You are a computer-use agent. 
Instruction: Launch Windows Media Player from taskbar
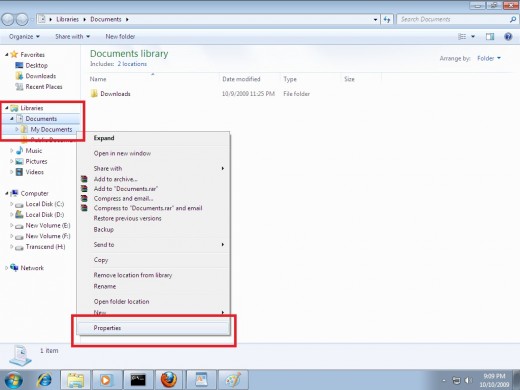pyautogui.click(x=106, y=380)
